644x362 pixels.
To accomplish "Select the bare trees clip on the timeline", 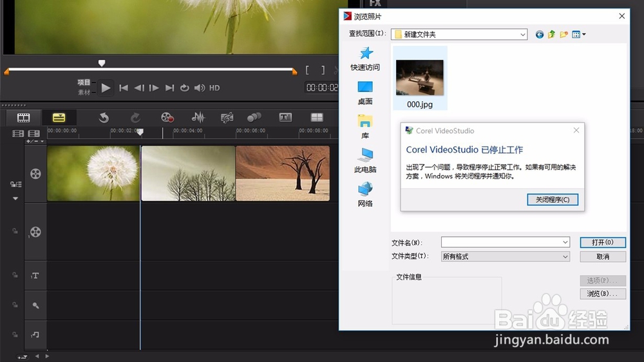I will coord(188,173).
